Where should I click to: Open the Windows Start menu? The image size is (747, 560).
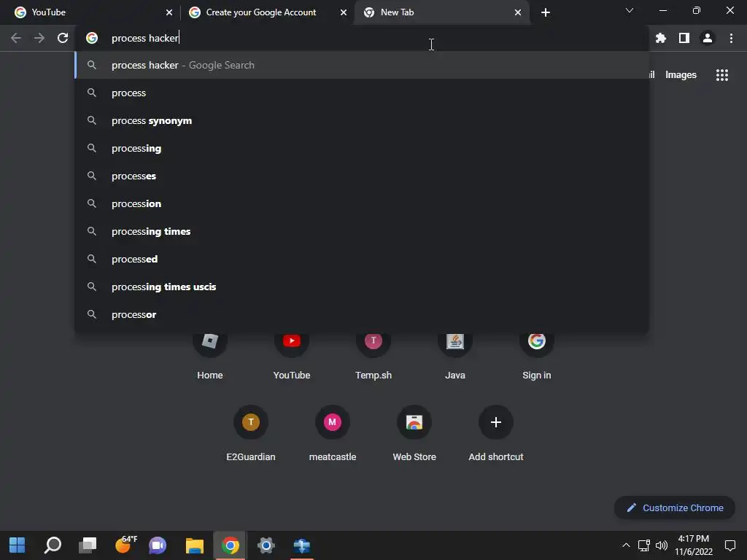[x=18, y=545]
